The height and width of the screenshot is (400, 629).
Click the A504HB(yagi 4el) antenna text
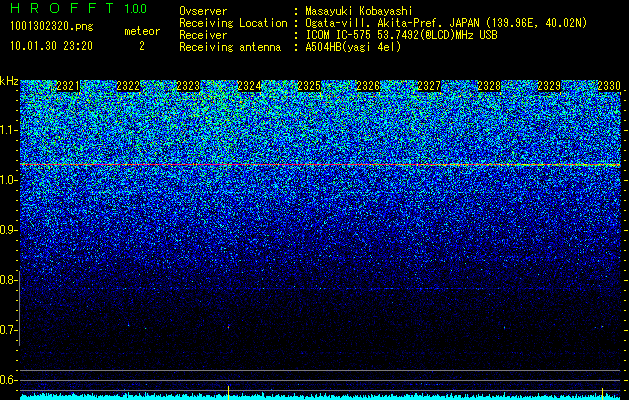click(353, 47)
